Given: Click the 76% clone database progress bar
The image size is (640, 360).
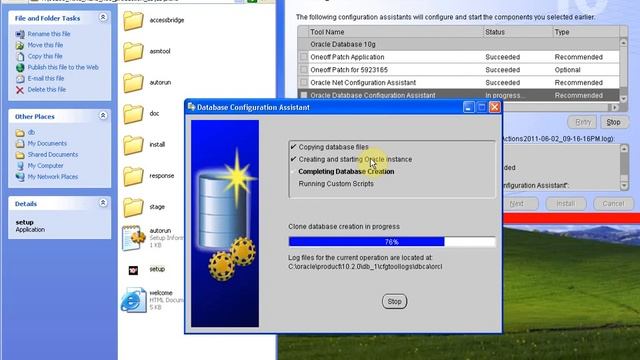Looking at the screenshot, I should 392,242.
